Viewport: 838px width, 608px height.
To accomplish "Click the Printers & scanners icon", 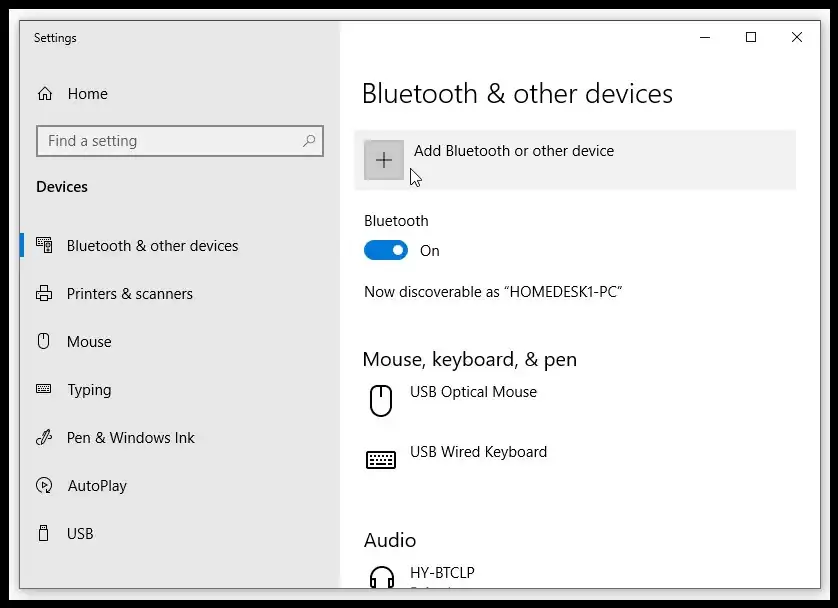I will [44, 294].
